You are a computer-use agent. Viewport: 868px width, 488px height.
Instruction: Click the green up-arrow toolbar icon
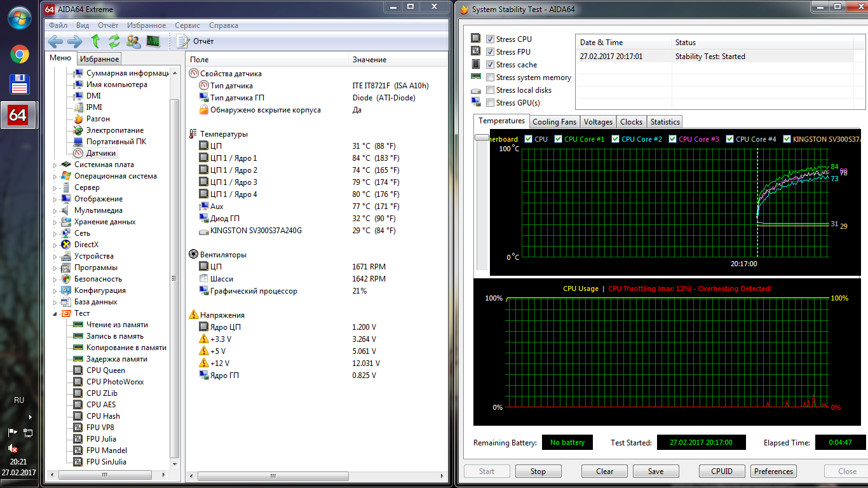pos(95,42)
